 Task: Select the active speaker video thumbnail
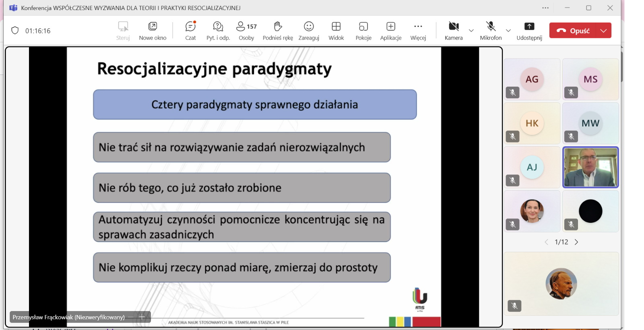(x=590, y=167)
